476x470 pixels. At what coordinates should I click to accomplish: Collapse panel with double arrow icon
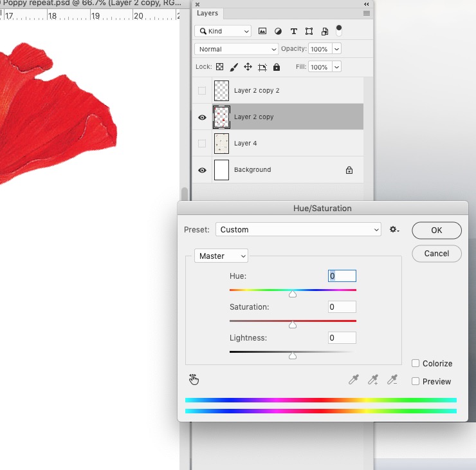click(367, 5)
